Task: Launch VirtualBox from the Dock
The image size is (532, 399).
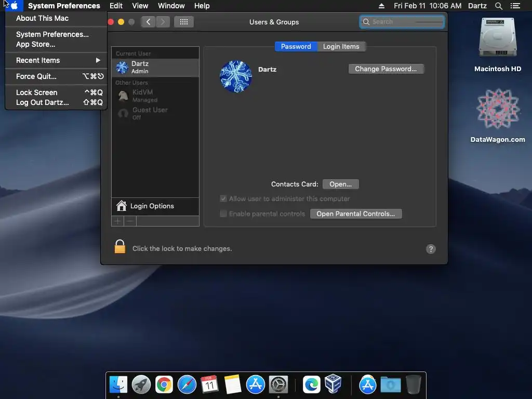Action: click(333, 384)
